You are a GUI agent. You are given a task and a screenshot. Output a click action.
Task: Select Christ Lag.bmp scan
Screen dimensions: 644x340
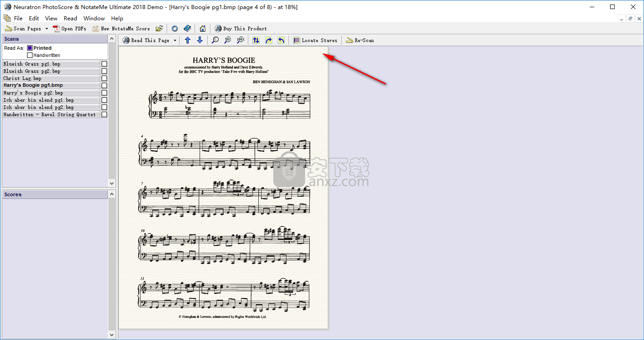[x=51, y=78]
